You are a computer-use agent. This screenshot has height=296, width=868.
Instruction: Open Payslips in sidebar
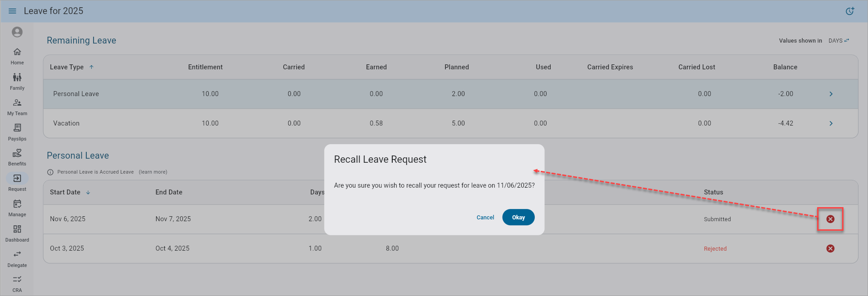click(17, 132)
